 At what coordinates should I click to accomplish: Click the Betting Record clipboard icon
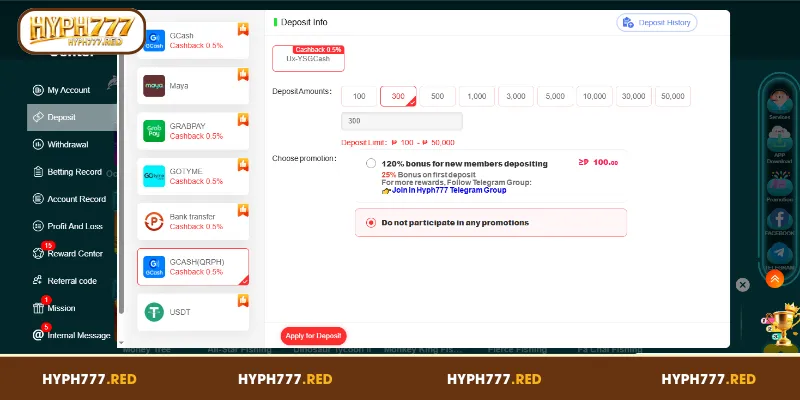(x=38, y=172)
